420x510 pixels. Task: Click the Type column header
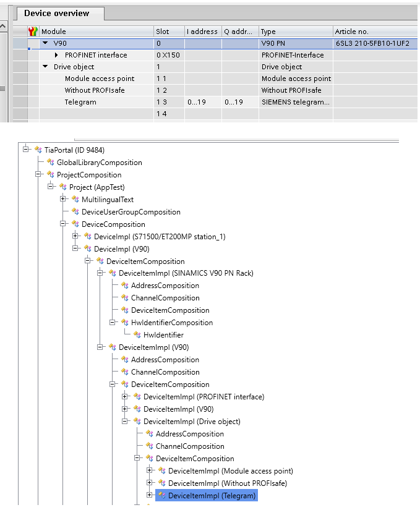(296, 32)
